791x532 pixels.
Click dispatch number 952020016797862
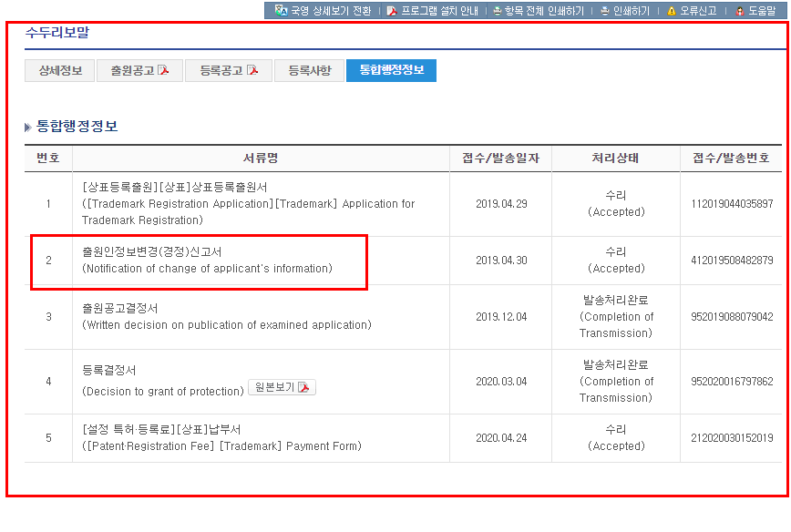732,381
